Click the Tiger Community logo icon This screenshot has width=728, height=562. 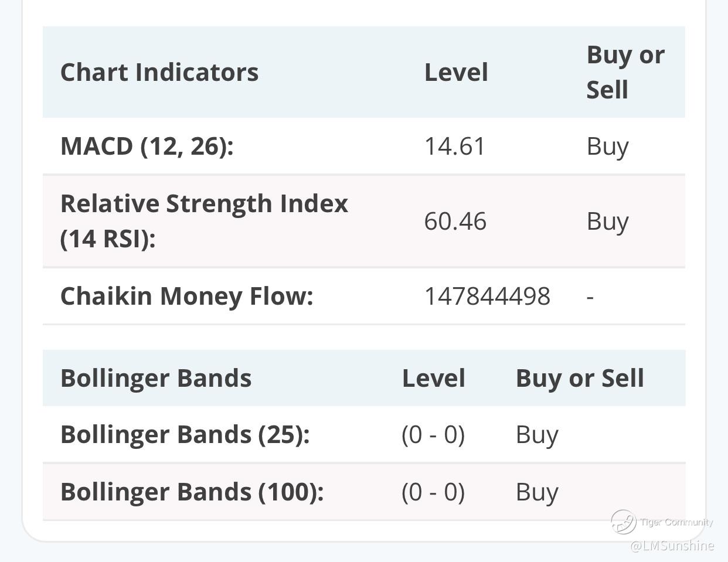(x=623, y=522)
